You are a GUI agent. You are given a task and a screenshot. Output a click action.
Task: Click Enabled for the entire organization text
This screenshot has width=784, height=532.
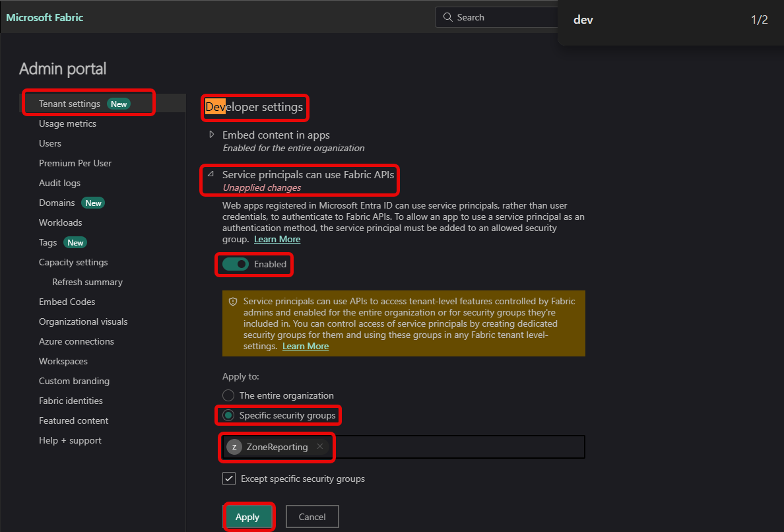294,148
